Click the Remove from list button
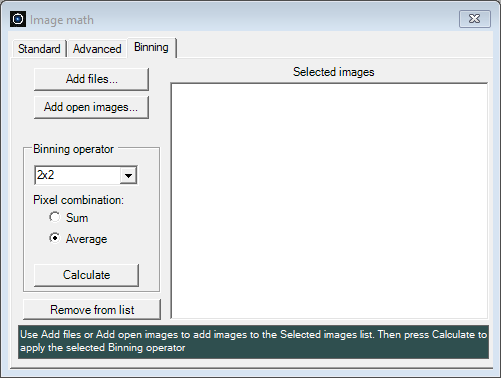Screen dimensions: 501x378 pyautogui.click(x=92, y=310)
